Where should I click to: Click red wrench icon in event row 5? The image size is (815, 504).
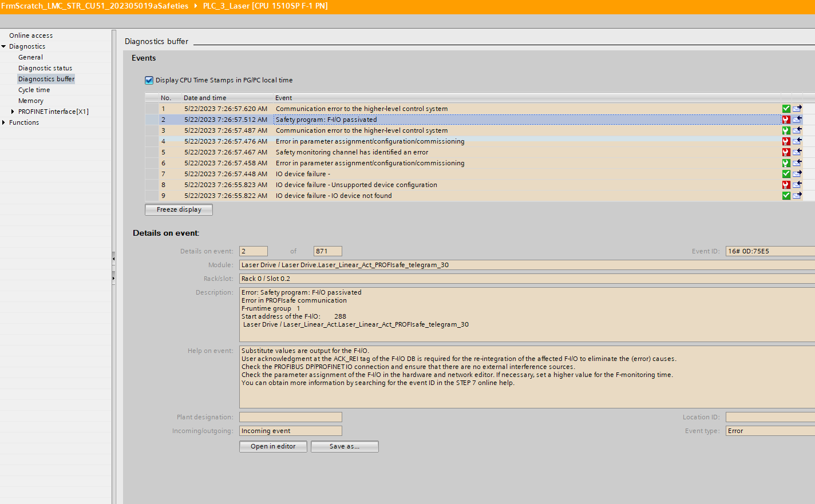786,152
